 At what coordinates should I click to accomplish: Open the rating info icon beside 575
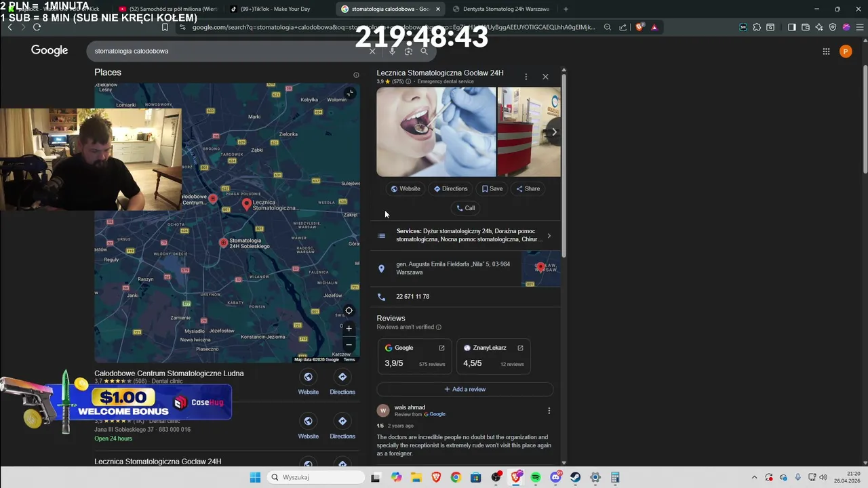point(408,82)
